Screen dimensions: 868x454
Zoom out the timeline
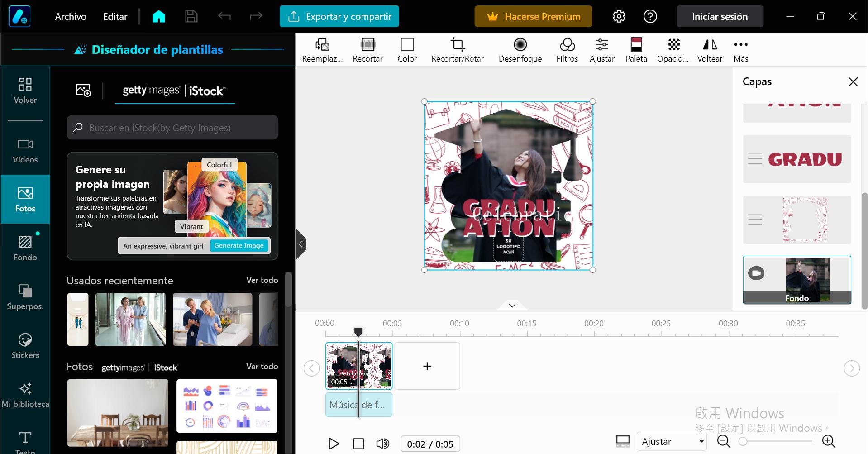click(724, 441)
